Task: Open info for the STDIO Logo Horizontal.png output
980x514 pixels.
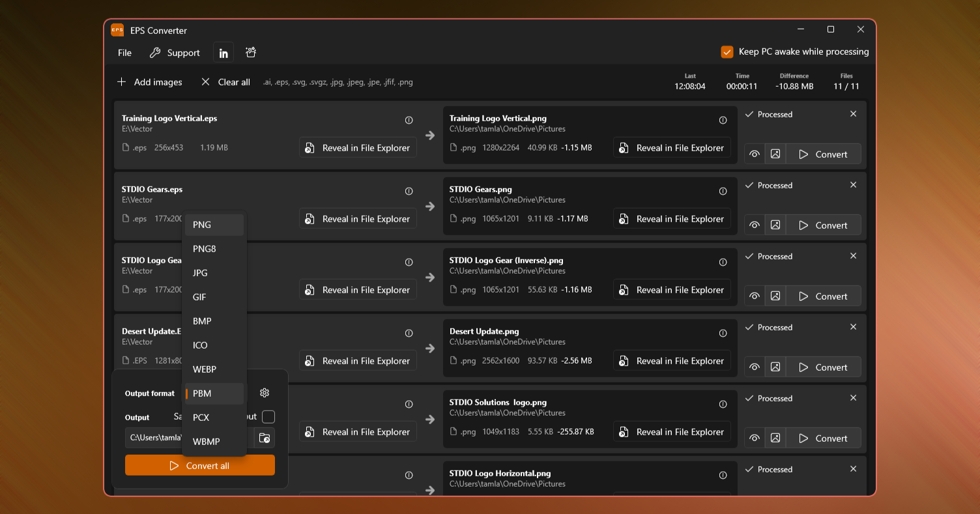Action: [x=723, y=475]
